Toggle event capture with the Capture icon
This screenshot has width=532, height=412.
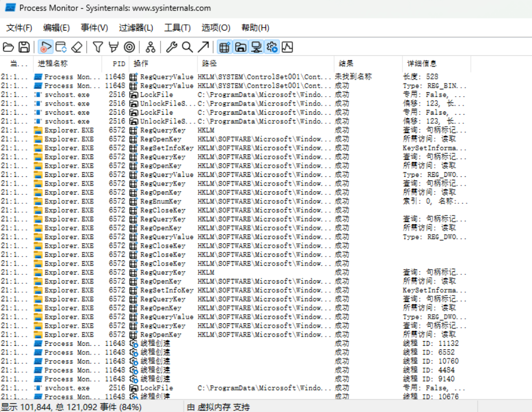[45, 47]
